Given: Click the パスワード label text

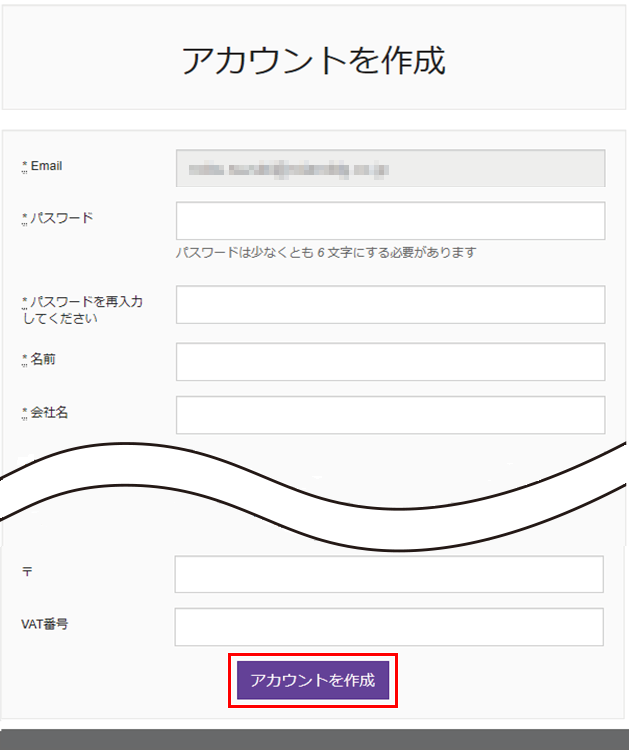Looking at the screenshot, I should [x=61, y=218].
